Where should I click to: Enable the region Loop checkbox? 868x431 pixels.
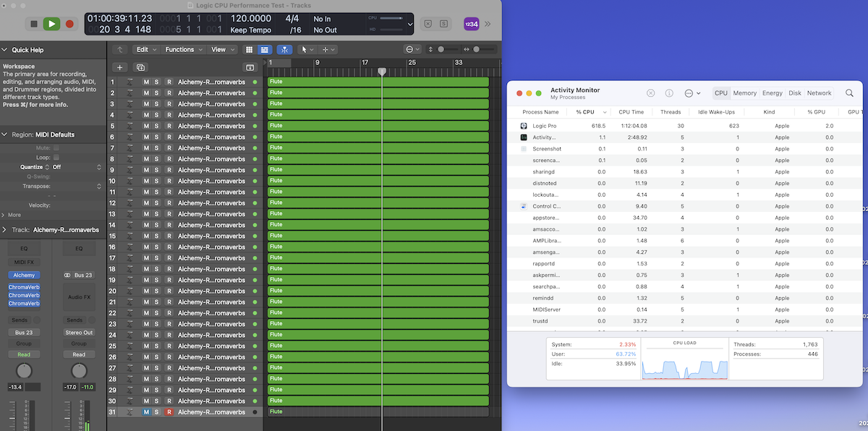pyautogui.click(x=56, y=157)
